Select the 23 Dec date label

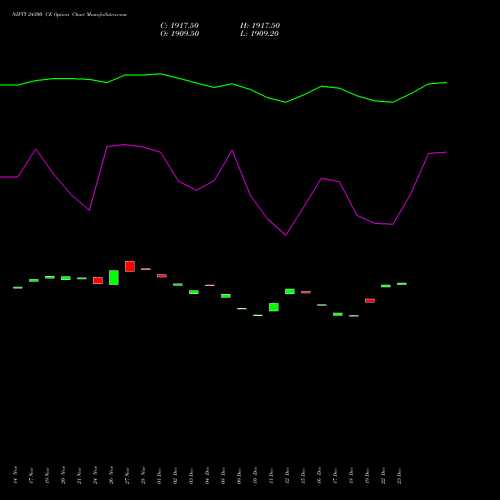click(x=399, y=475)
